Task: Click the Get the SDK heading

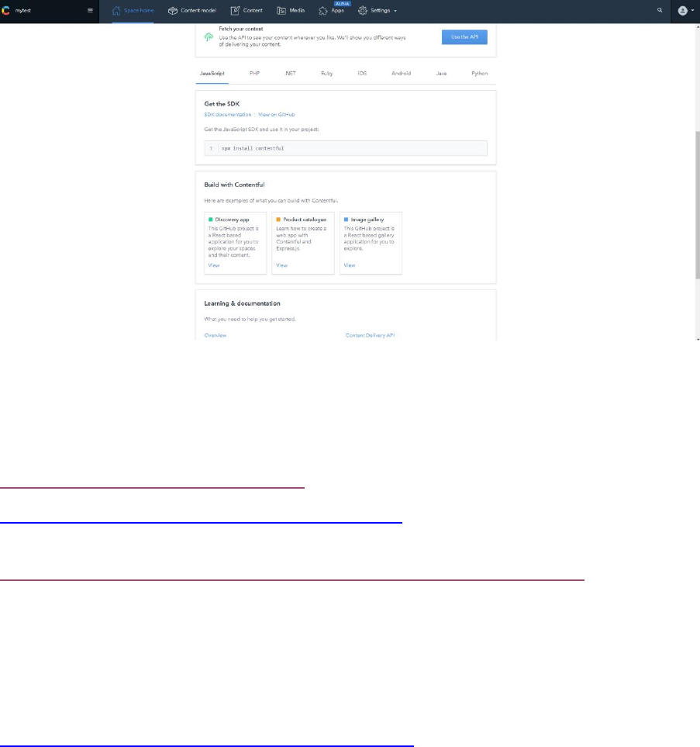Action: pyautogui.click(x=222, y=104)
